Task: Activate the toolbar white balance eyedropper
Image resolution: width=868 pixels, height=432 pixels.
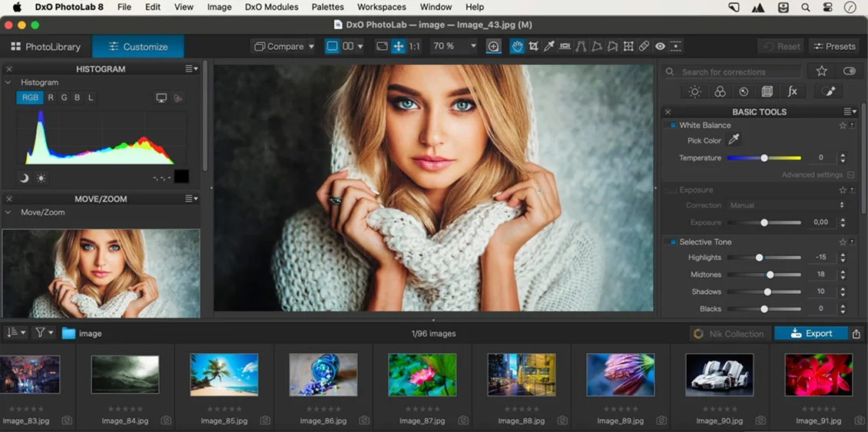Action: pos(548,47)
